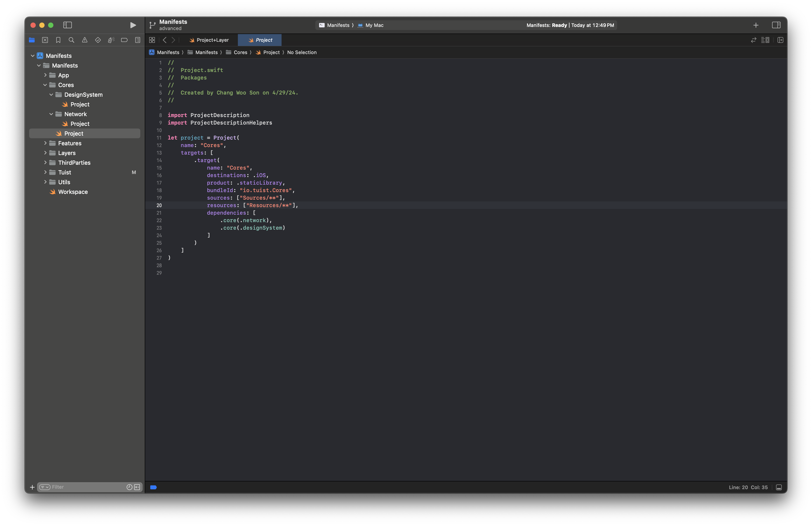Open the Test navigator diamond icon

tap(98, 40)
